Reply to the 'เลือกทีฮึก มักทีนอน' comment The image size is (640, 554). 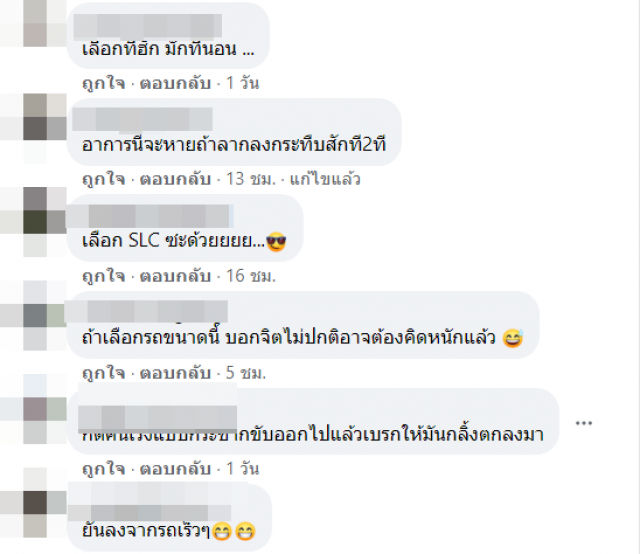coord(175,83)
